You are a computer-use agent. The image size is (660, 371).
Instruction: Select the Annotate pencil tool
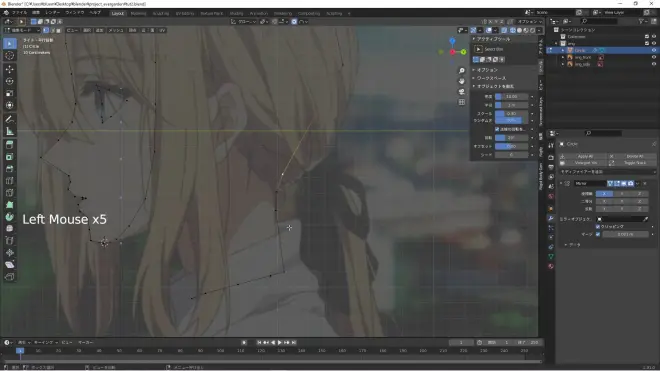pos(10,119)
